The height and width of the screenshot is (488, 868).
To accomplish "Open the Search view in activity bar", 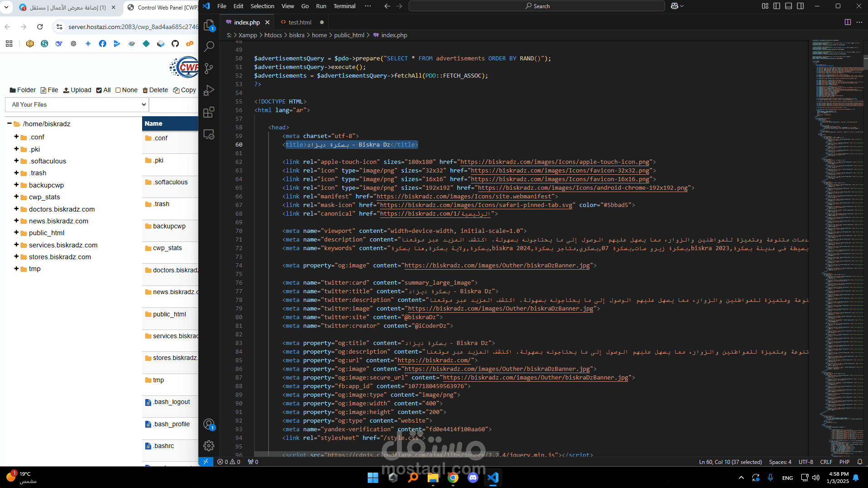I will [x=209, y=46].
